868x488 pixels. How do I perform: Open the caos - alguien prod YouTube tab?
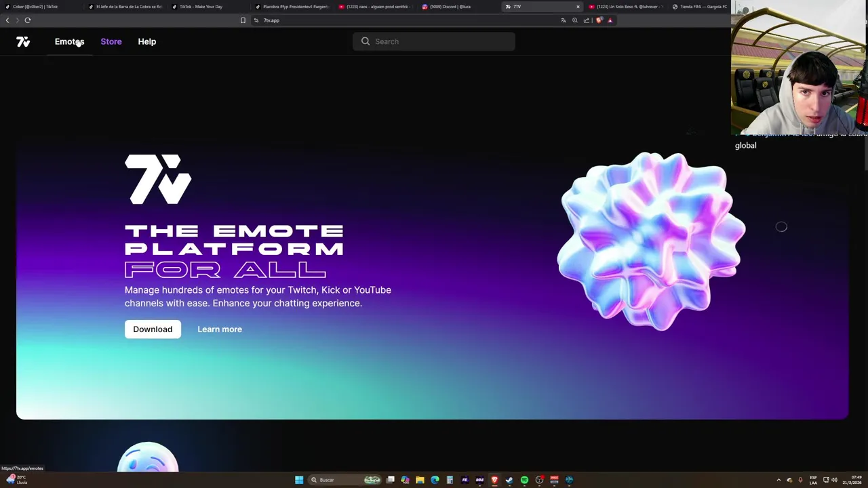tap(375, 7)
